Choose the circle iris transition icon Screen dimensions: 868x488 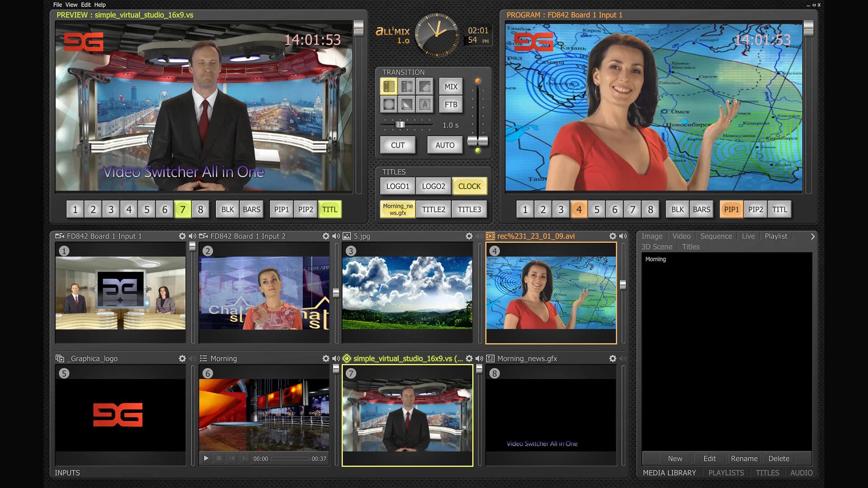389,105
